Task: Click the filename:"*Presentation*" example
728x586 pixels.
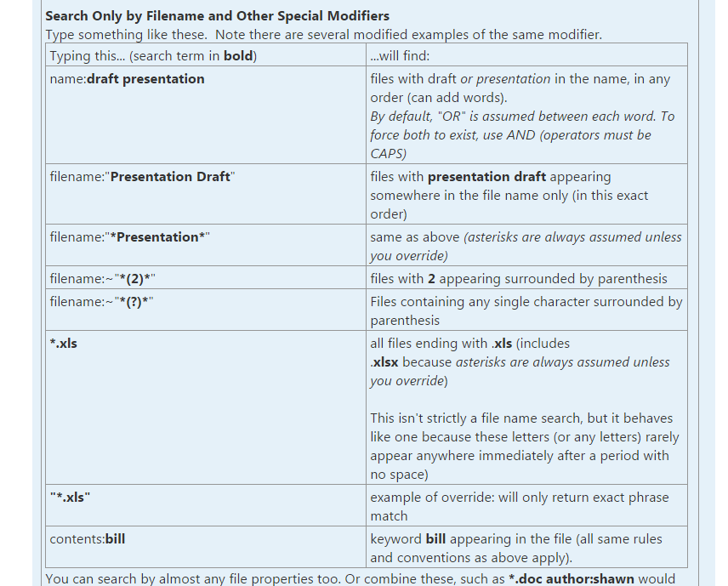Action: click(x=130, y=236)
